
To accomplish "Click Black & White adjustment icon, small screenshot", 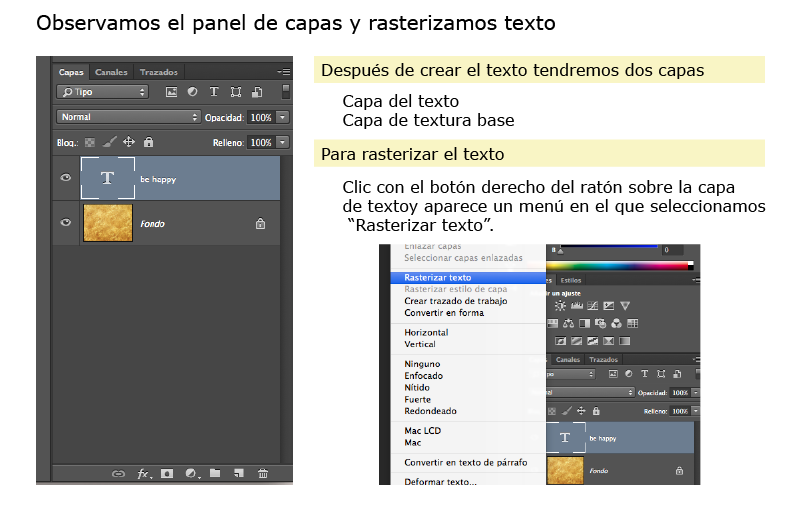I will coord(585,323).
